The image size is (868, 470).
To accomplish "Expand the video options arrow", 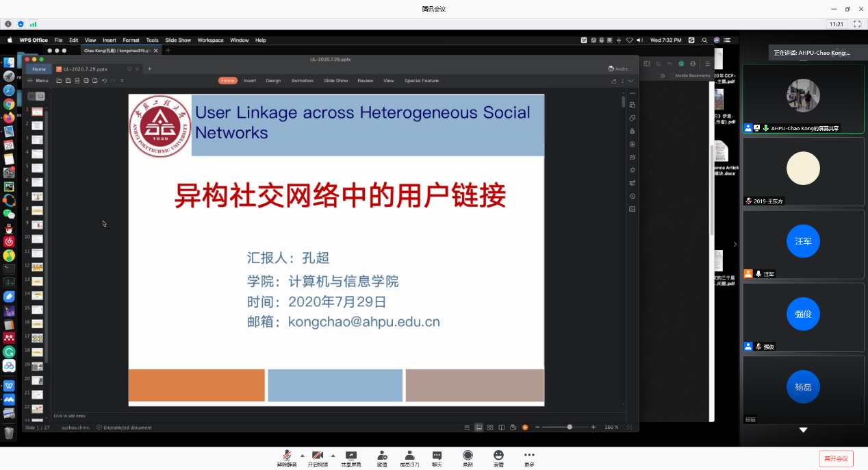I will click(333, 455).
